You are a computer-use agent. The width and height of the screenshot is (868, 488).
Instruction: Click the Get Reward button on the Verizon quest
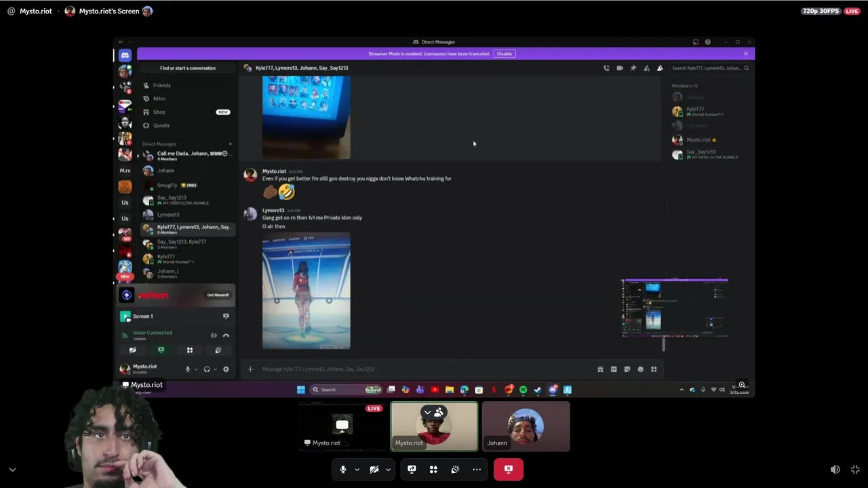tap(218, 295)
